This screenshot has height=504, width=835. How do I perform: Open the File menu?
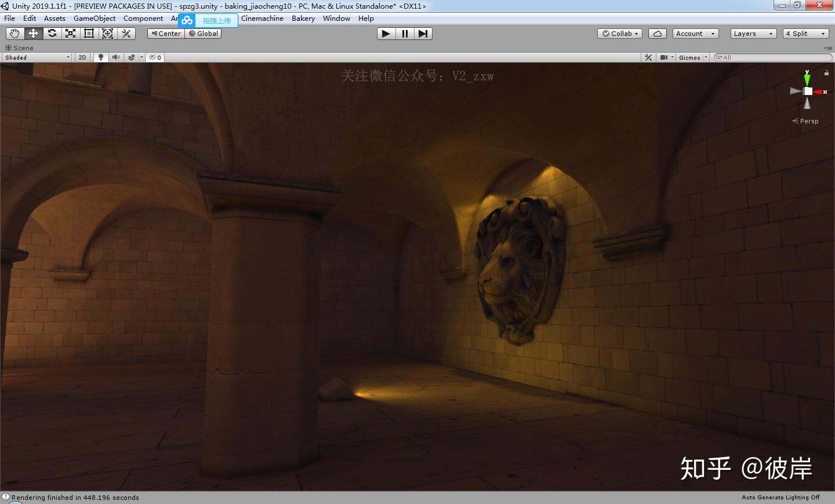tap(10, 19)
